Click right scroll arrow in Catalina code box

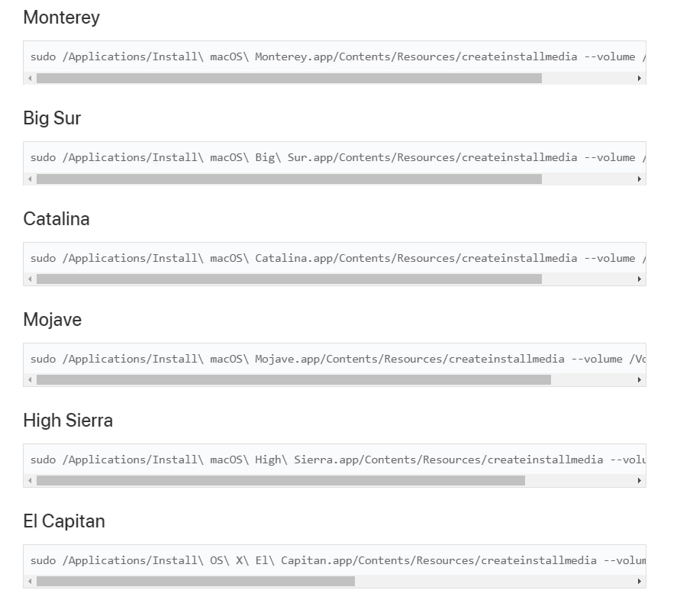pyautogui.click(x=639, y=279)
